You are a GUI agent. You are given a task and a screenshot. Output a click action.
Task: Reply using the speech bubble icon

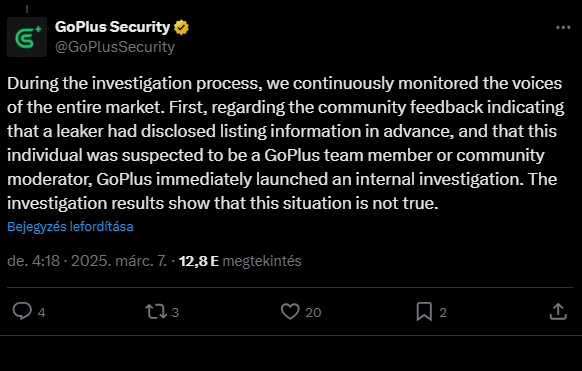[x=22, y=311]
